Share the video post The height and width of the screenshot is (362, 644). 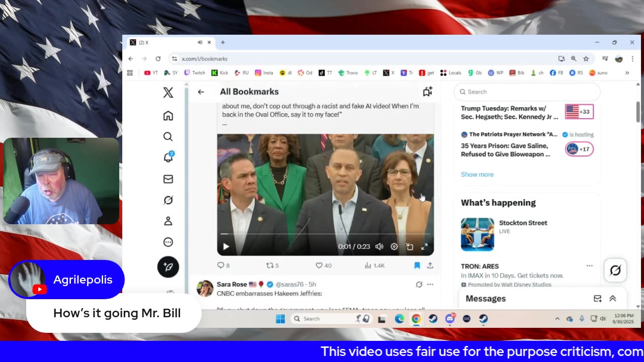(x=430, y=265)
